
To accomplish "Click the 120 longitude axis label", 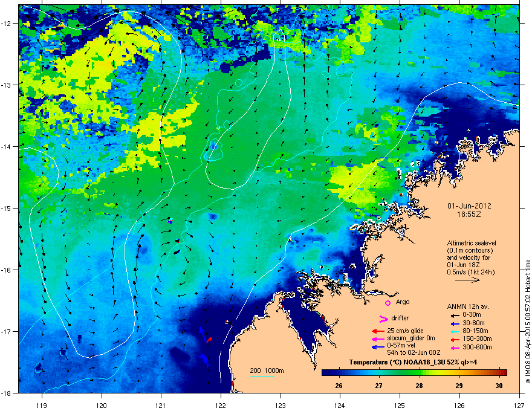I will click(x=102, y=405).
